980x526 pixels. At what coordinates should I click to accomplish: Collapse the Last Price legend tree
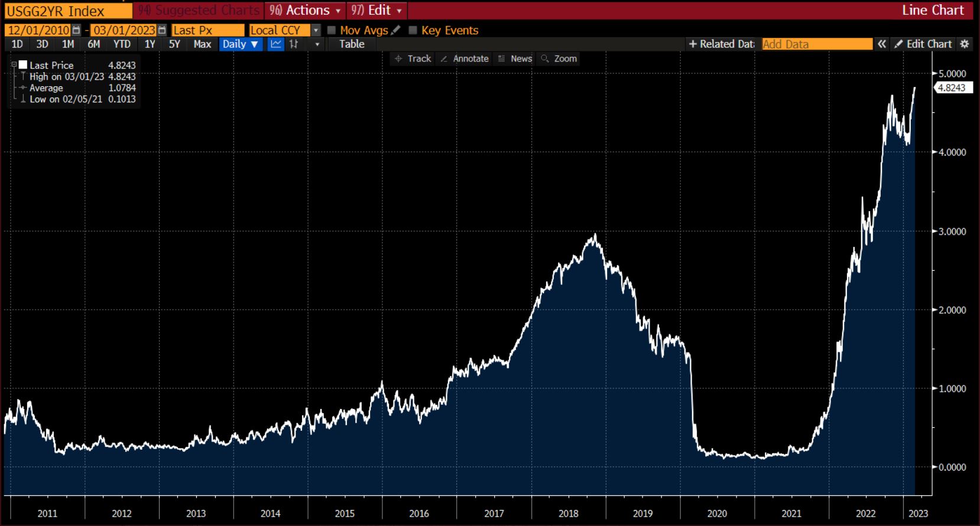tap(14, 65)
